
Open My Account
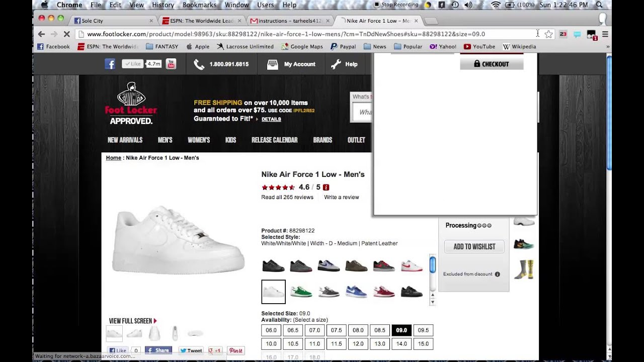(291, 64)
